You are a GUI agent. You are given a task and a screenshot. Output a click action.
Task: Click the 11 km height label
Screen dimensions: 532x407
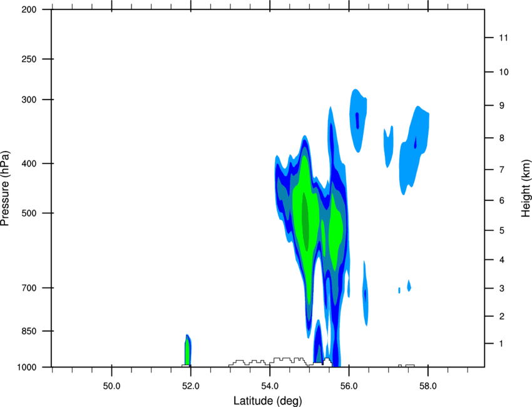point(503,38)
